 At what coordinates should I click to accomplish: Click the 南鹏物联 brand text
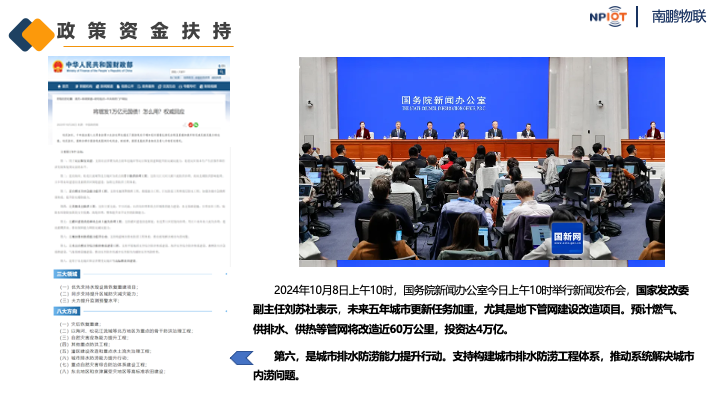point(679,16)
